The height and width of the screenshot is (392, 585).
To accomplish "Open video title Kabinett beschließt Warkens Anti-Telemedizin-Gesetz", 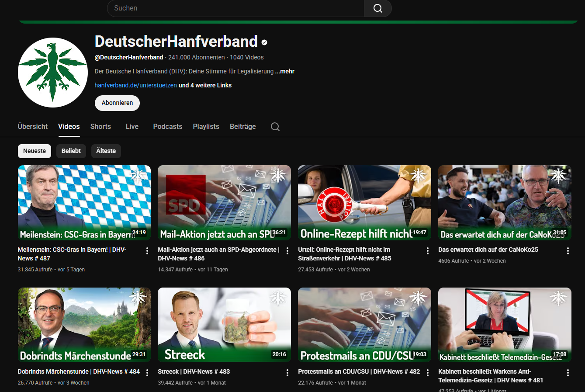I will [491, 376].
